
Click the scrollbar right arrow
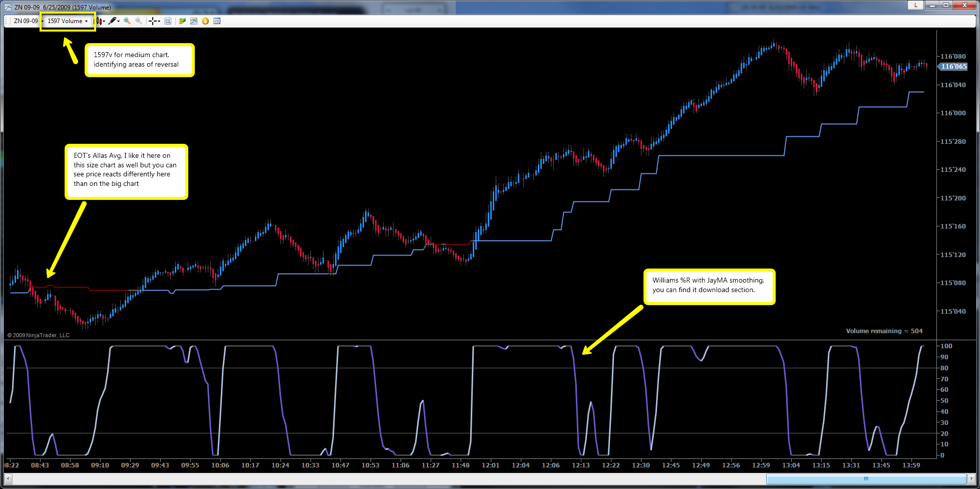[x=971, y=478]
